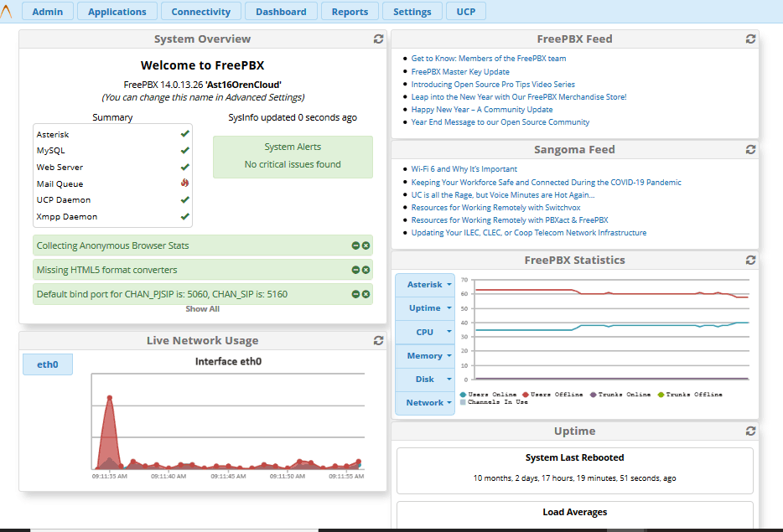The height and width of the screenshot is (532, 783).
Task: Toggle Users Offline legend series
Action: 552,395
